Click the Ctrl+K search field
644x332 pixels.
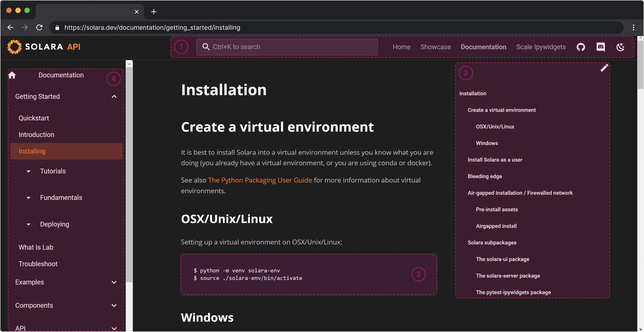(x=287, y=47)
